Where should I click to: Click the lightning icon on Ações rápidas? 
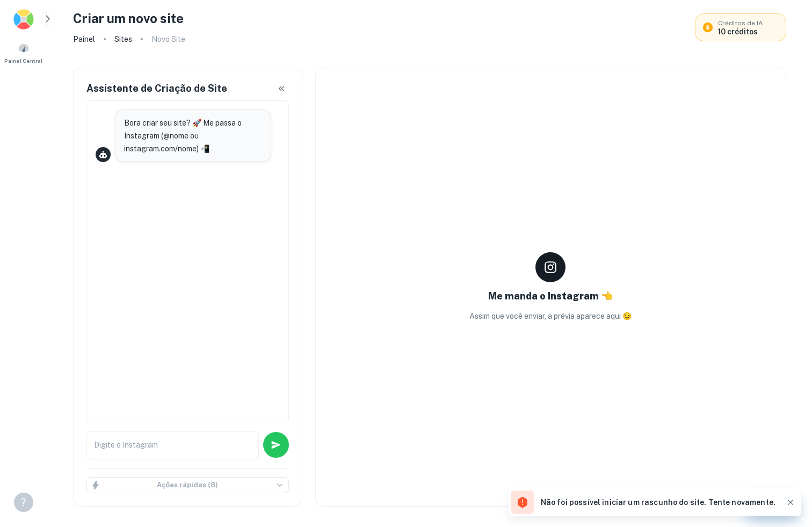pyautogui.click(x=96, y=485)
